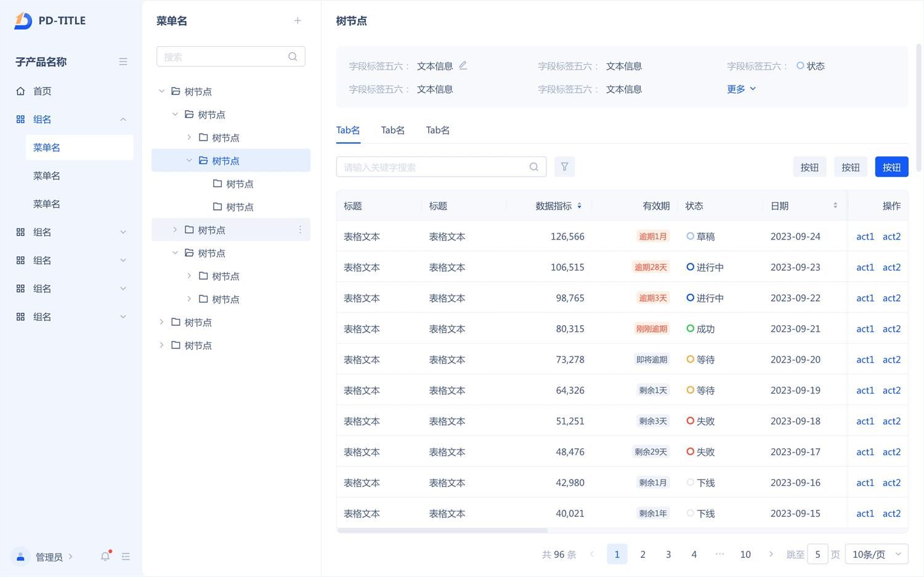Expand 更多 fields dropdown
924x577 pixels.
click(741, 89)
